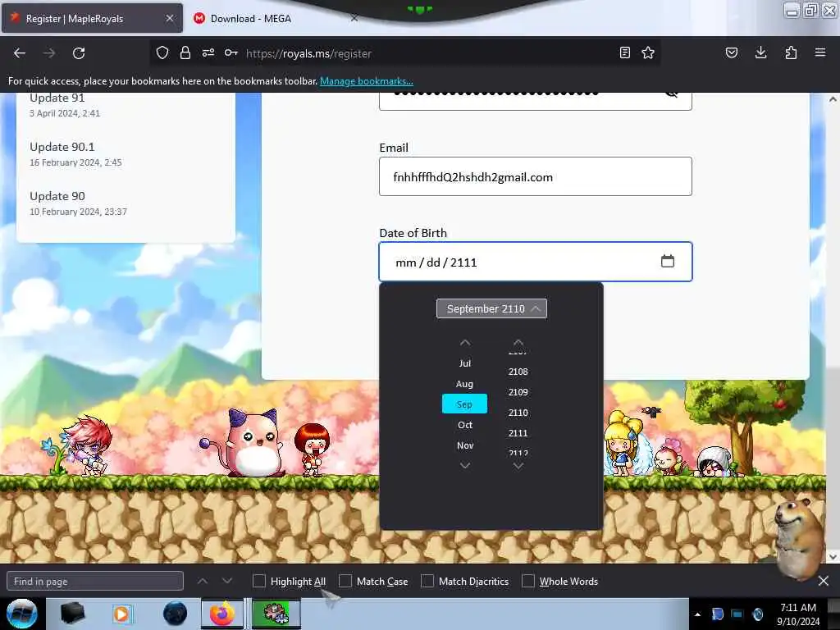
Task: Enable Highlight All checkbox
Action: pyautogui.click(x=258, y=581)
